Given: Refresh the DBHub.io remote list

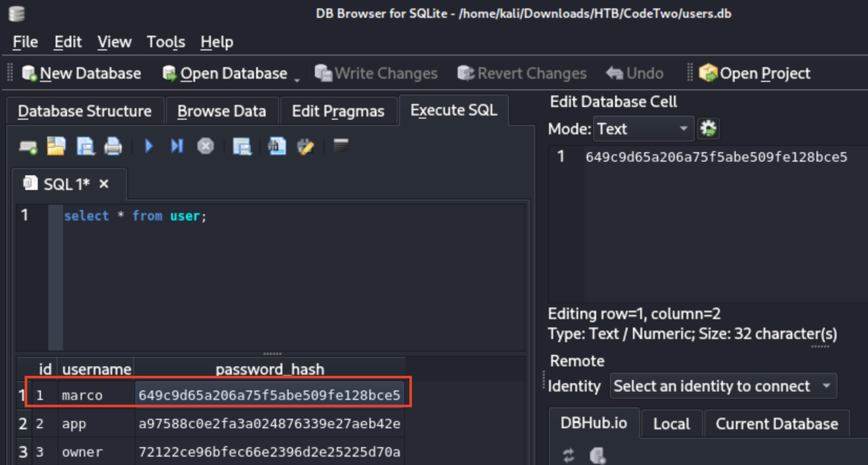Looking at the screenshot, I should click(x=568, y=455).
